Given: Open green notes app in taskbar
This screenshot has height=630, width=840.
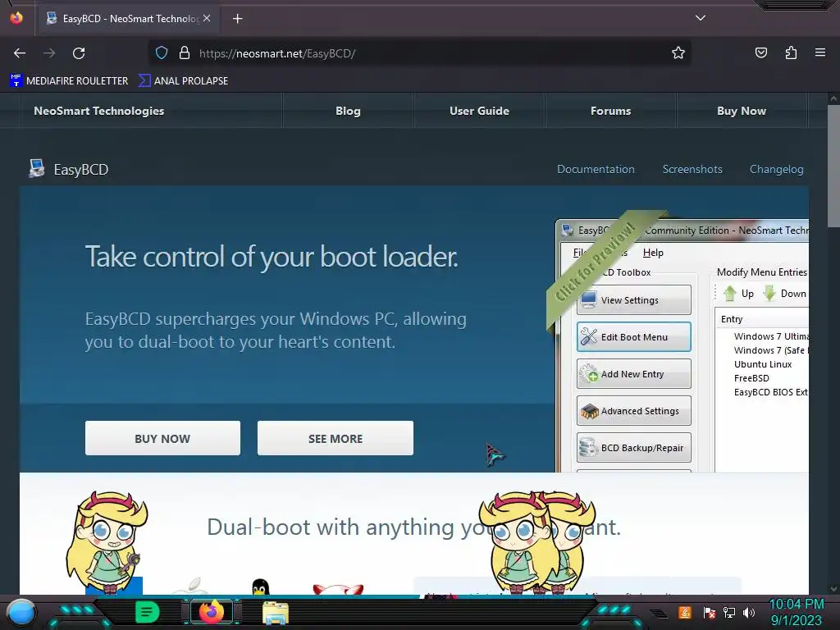Looking at the screenshot, I should pos(148,612).
